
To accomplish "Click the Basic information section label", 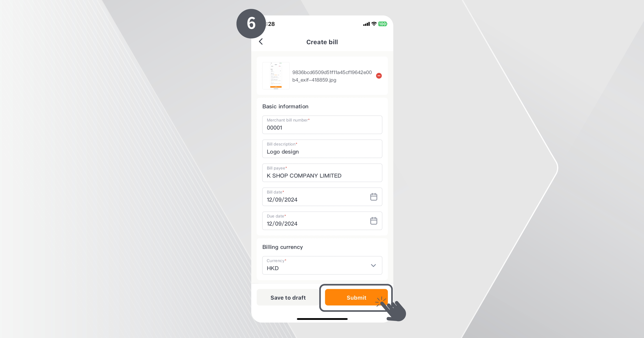I will pos(285,106).
